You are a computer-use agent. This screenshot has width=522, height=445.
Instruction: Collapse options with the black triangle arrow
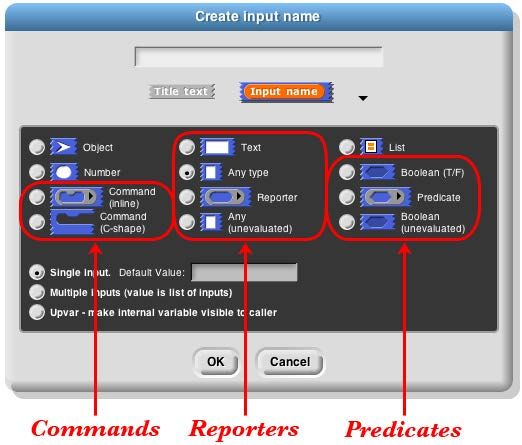point(363,98)
